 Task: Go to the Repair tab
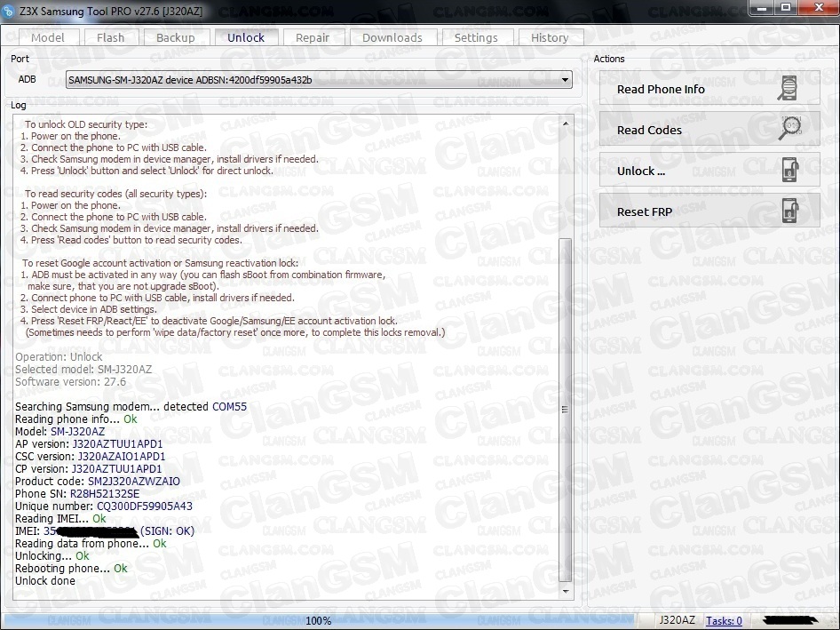tap(313, 37)
